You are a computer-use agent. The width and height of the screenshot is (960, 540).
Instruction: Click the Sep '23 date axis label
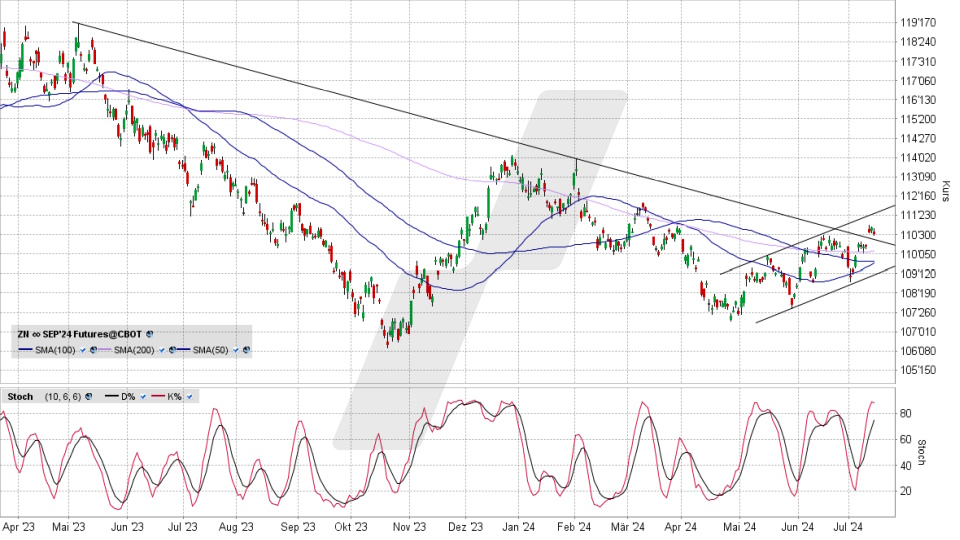[x=298, y=527]
